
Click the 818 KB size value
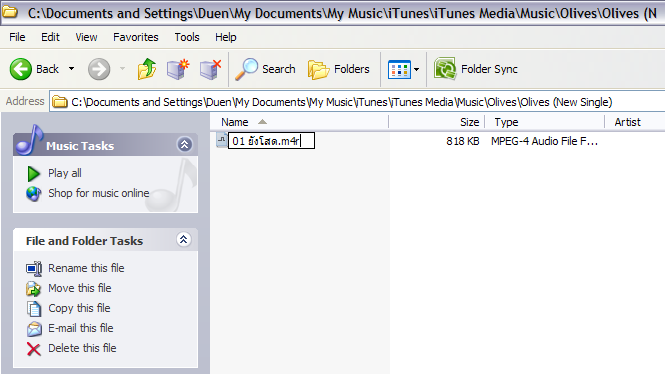click(462, 141)
